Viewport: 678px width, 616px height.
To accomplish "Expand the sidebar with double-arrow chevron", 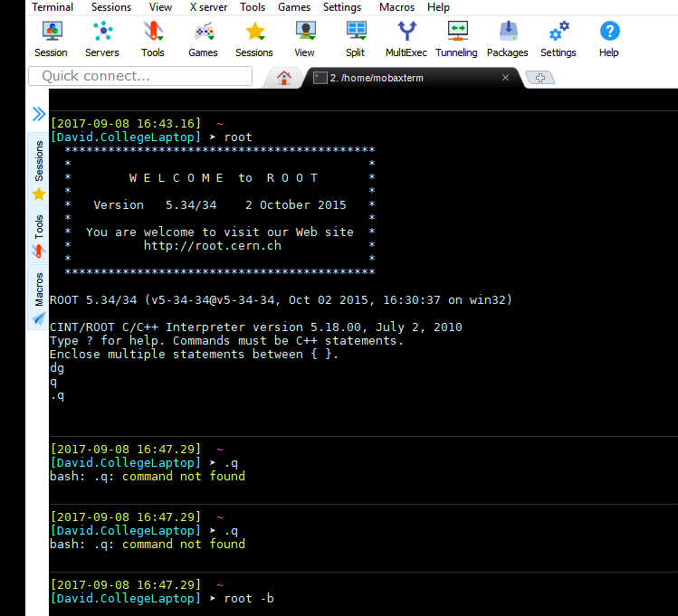I will tap(38, 114).
